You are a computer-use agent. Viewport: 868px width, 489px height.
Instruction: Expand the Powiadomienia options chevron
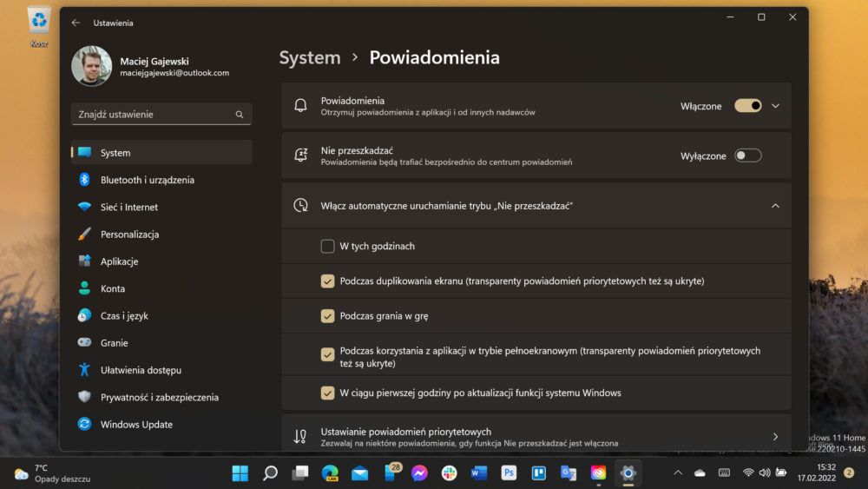click(x=775, y=106)
